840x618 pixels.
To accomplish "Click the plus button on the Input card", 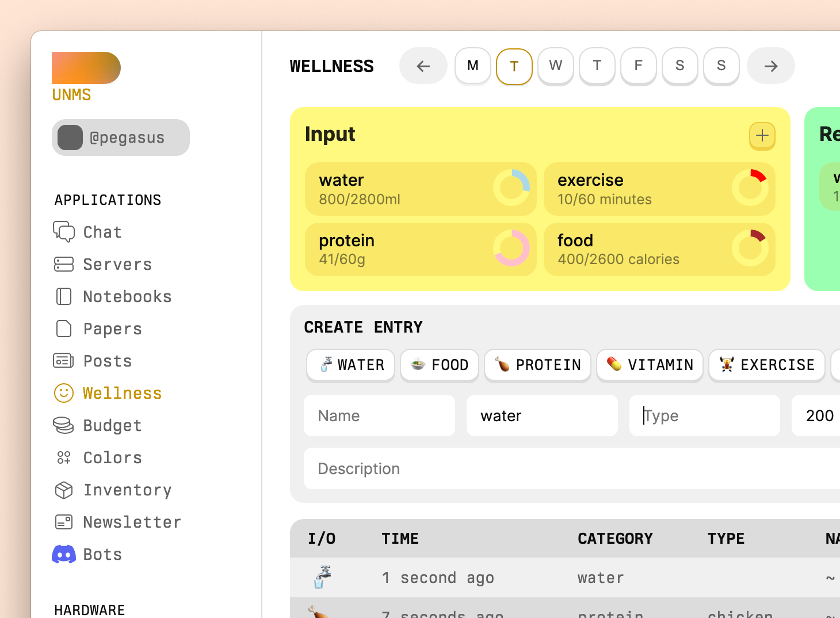I will 762,136.
